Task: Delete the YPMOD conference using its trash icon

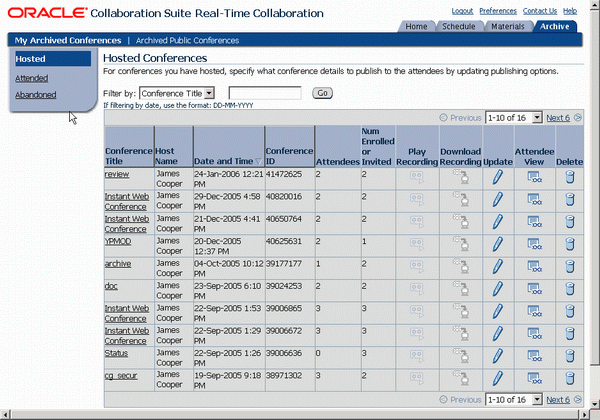Action: 570,244
